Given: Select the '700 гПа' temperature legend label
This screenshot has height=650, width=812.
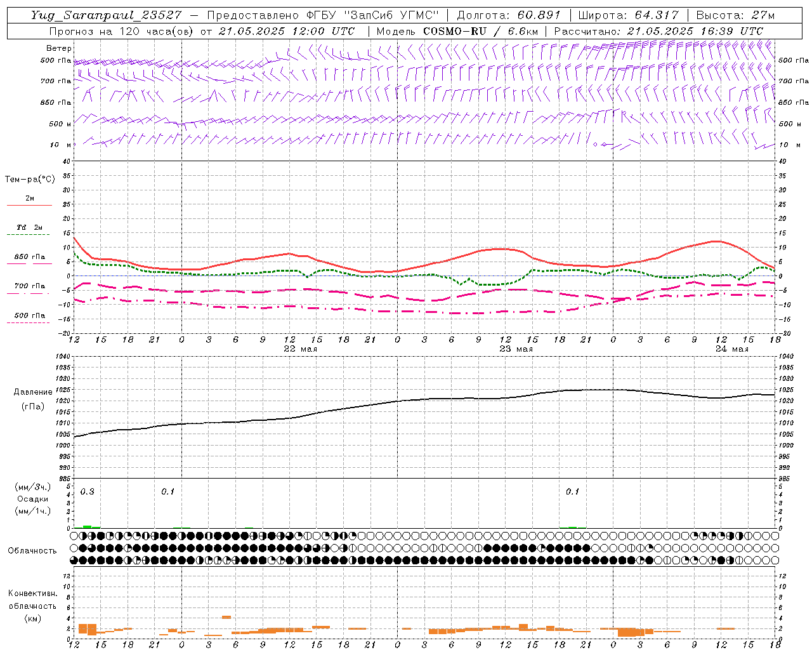Looking at the screenshot, I should point(30,286).
